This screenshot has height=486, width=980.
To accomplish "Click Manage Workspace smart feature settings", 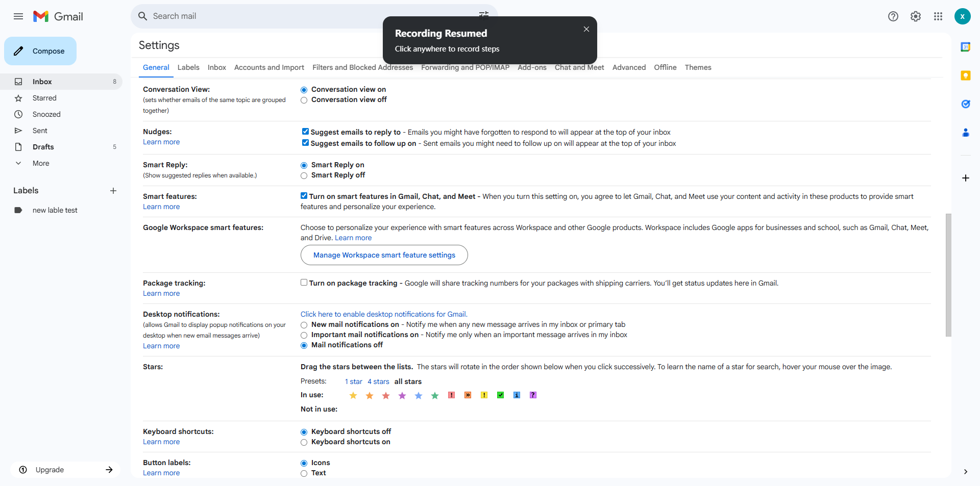I will click(384, 255).
